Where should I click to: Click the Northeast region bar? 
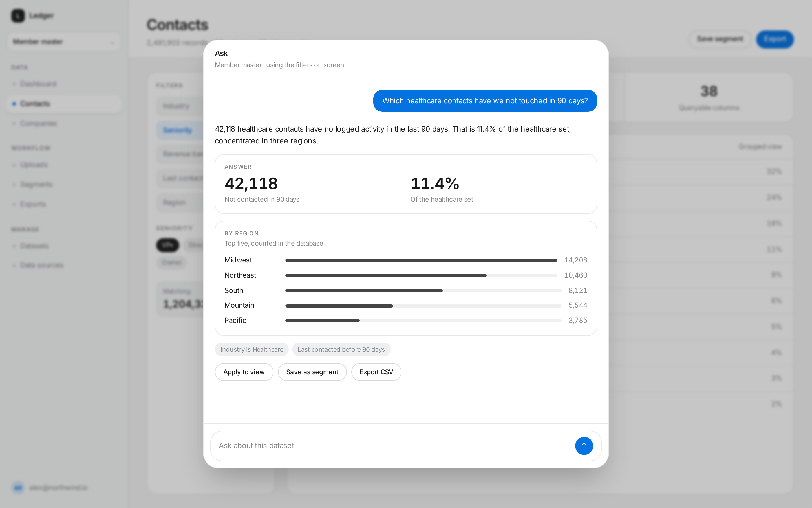click(421, 275)
